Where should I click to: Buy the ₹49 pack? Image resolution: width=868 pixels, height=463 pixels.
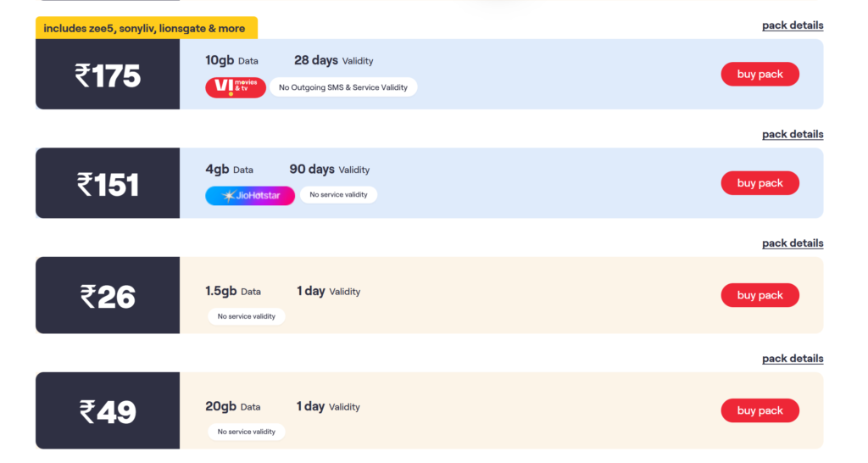tap(759, 410)
